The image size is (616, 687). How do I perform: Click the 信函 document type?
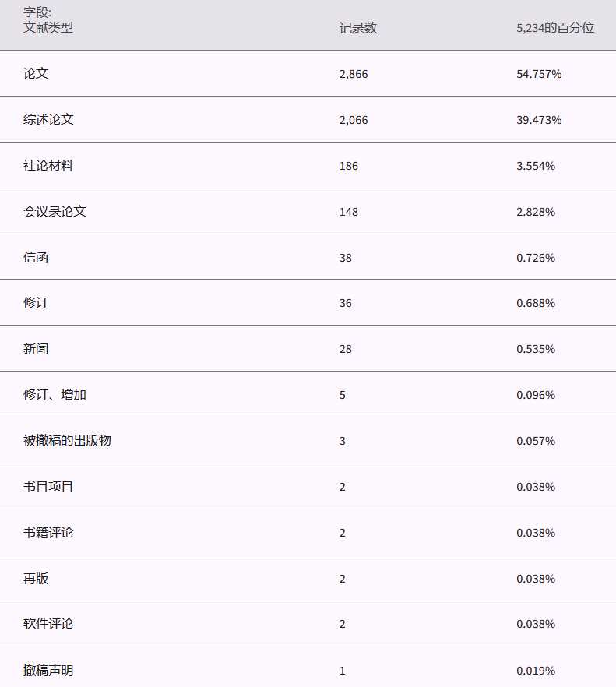(x=36, y=258)
